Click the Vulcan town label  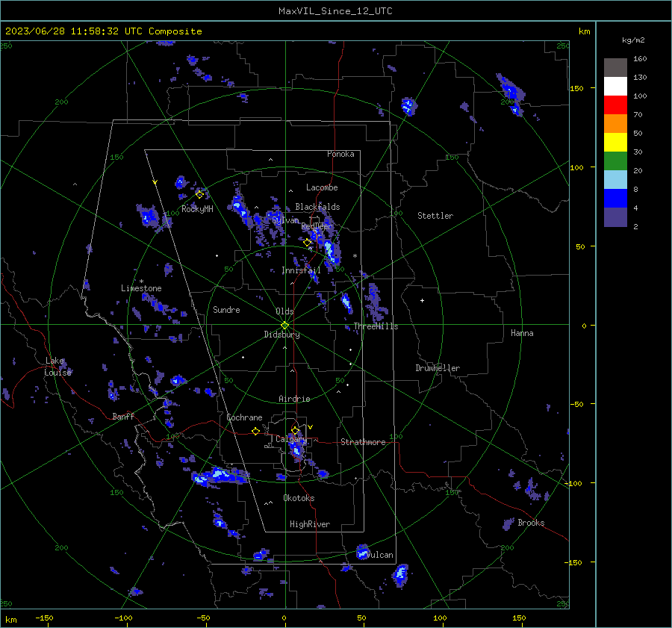point(380,555)
